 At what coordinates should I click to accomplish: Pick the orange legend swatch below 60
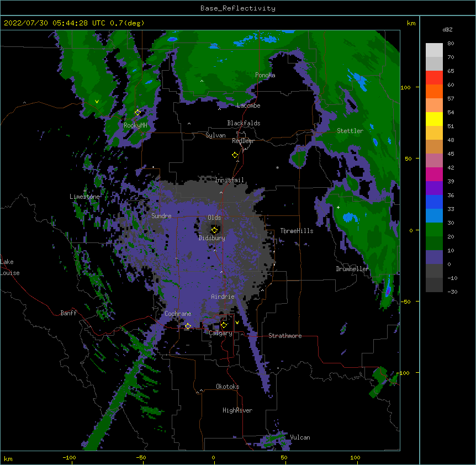coord(434,91)
